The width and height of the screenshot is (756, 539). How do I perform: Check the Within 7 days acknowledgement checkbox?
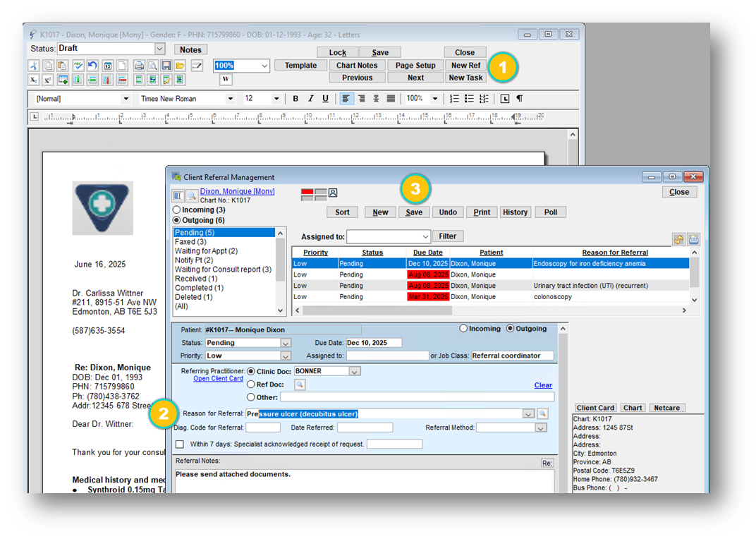[180, 444]
